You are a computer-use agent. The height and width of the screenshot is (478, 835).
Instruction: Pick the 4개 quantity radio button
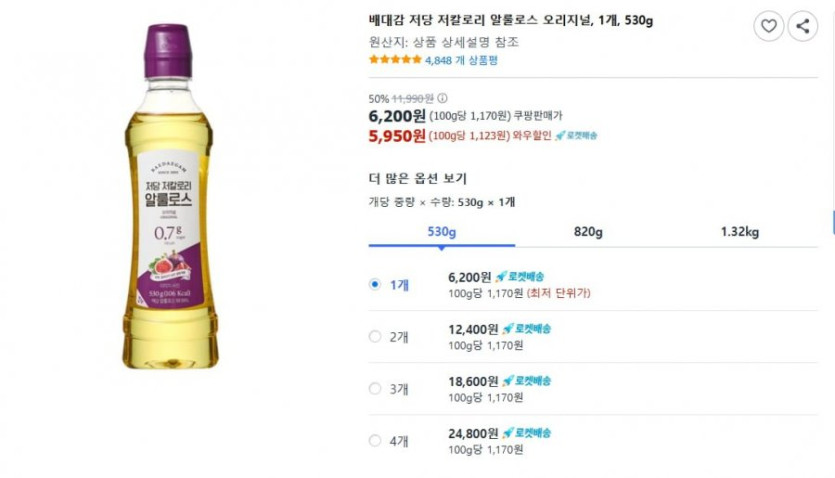[x=375, y=440]
